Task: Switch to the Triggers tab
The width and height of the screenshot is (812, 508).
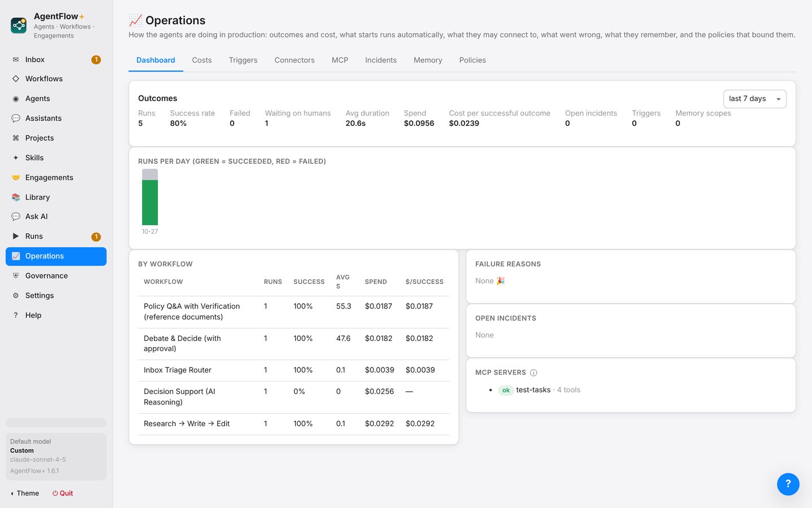Action: tap(243, 60)
